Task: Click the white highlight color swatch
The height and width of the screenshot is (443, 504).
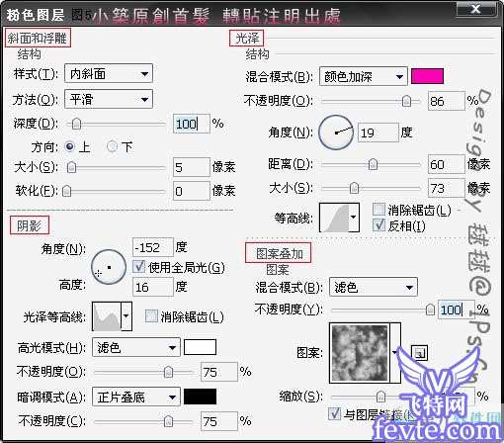Action: pos(200,347)
